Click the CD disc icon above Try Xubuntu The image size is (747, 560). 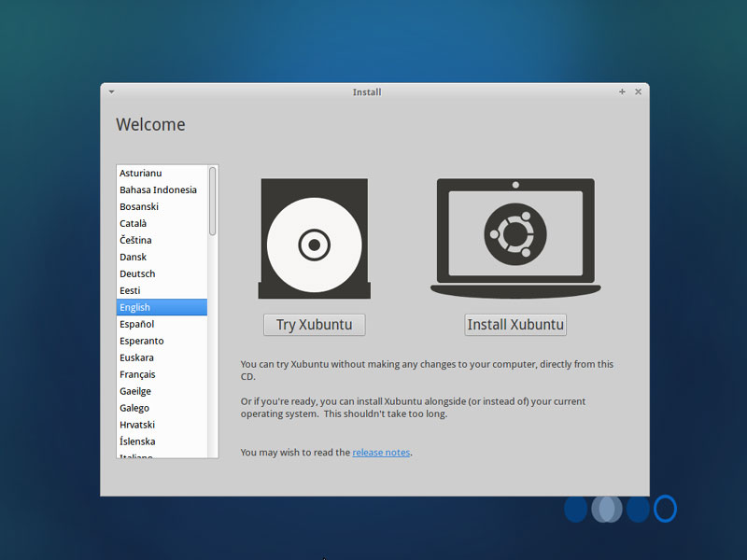pos(314,245)
